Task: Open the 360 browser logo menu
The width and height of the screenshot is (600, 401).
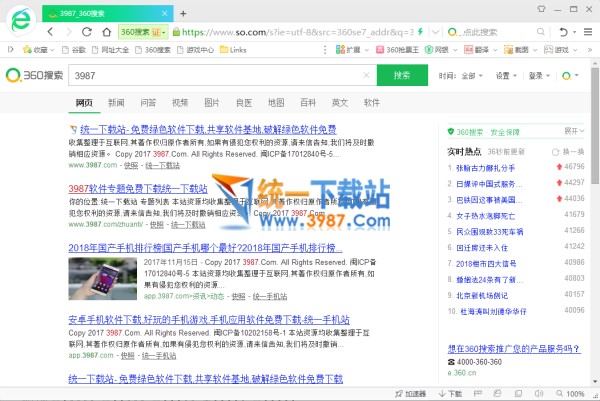Action: pos(21,20)
